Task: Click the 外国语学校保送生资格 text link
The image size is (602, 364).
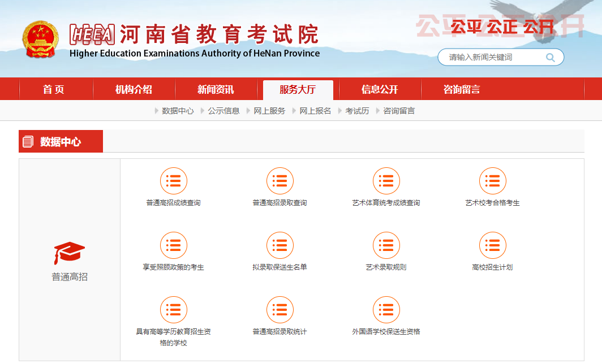Action: coord(386,331)
